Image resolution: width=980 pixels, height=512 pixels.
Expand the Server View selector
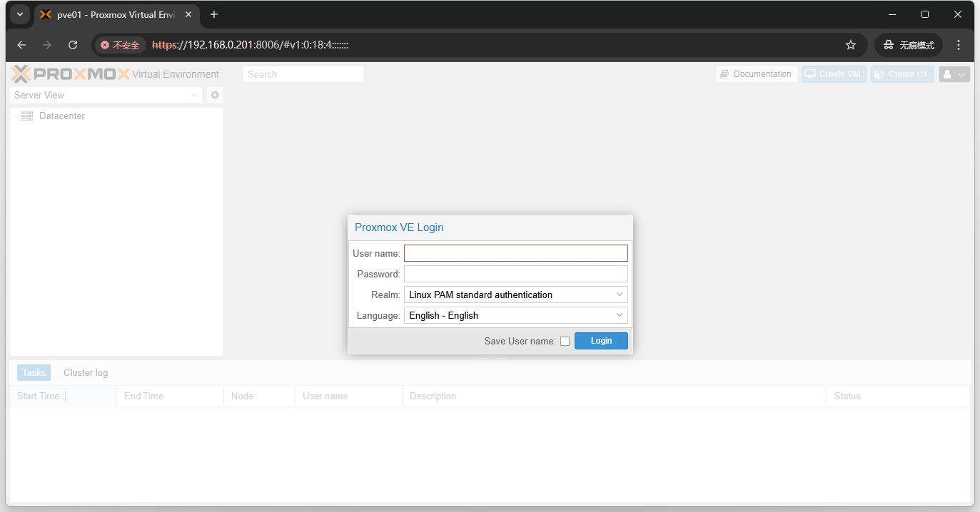(107, 95)
